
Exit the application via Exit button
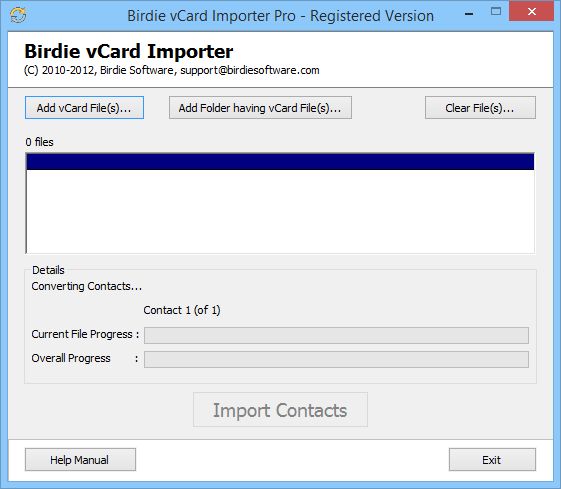tap(492, 460)
